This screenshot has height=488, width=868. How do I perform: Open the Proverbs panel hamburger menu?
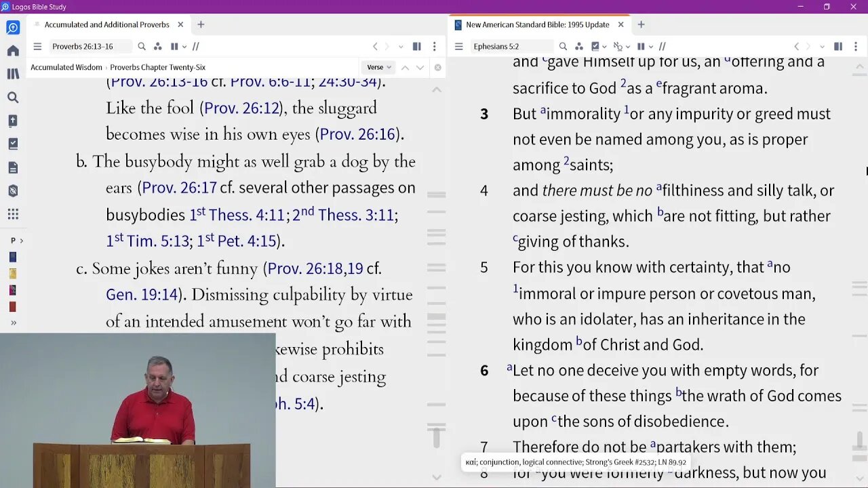37,47
